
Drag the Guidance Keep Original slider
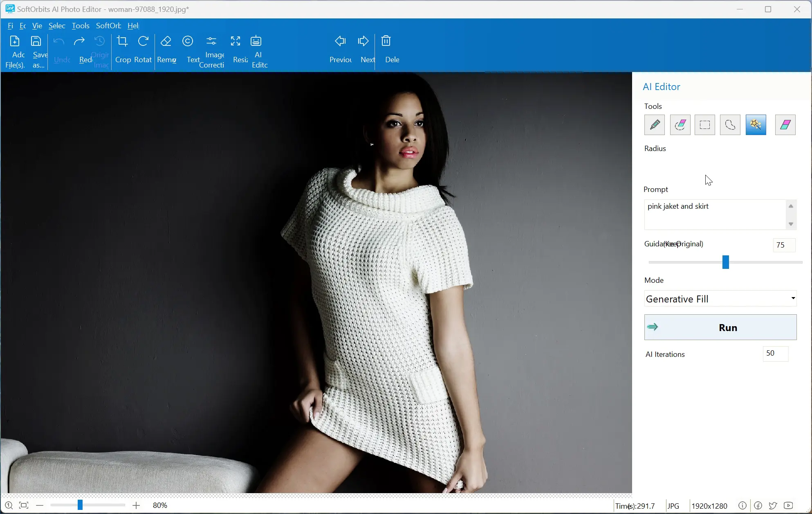coord(725,262)
